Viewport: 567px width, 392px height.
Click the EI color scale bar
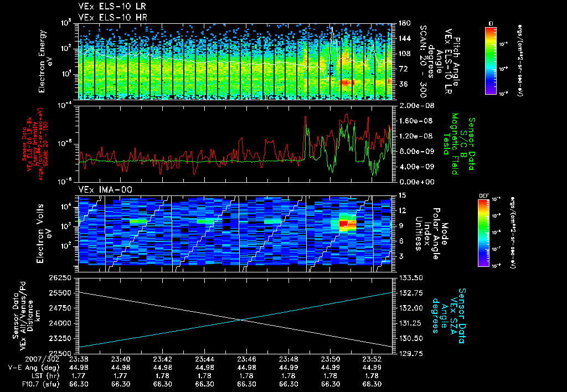pyautogui.click(x=491, y=60)
